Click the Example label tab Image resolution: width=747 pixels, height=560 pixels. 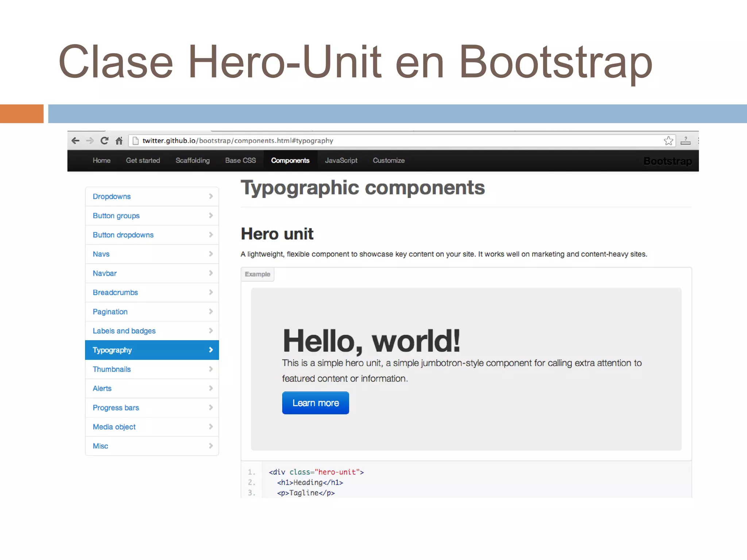tap(258, 274)
